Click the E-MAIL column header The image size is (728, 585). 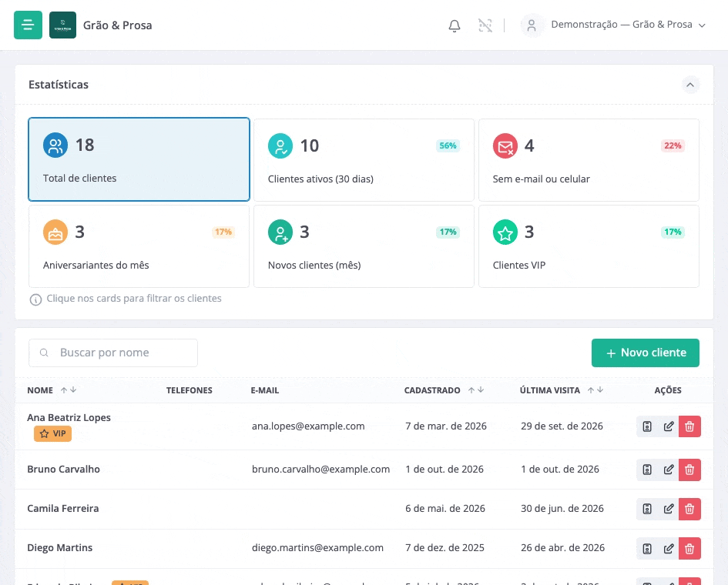pyautogui.click(x=265, y=390)
